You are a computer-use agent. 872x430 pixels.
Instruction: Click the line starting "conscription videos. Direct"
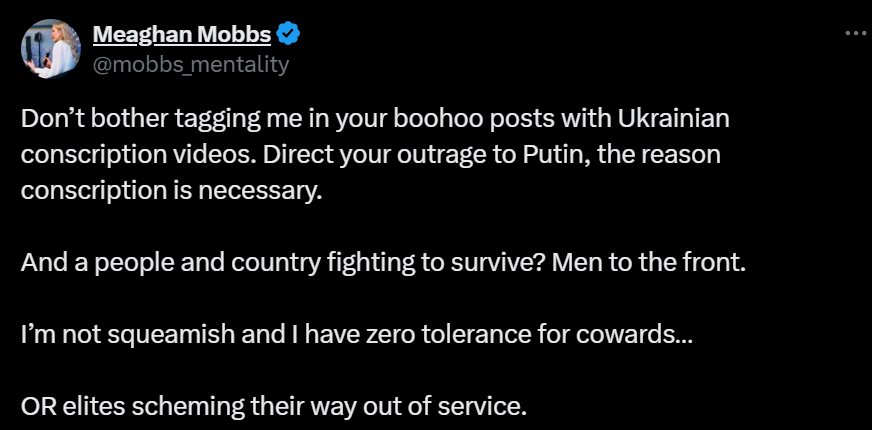(371, 155)
